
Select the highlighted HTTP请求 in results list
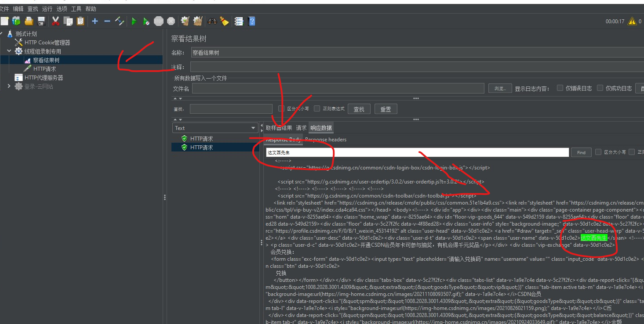pyautogui.click(x=201, y=148)
